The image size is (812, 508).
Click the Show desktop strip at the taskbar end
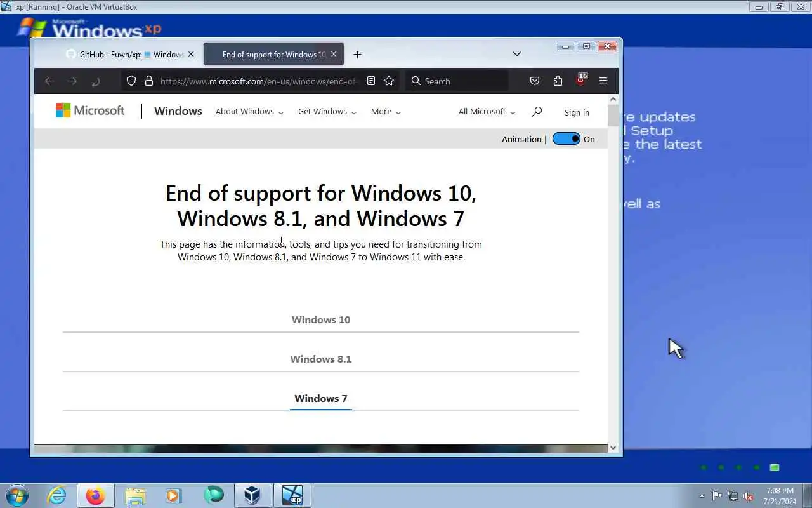(x=808, y=495)
